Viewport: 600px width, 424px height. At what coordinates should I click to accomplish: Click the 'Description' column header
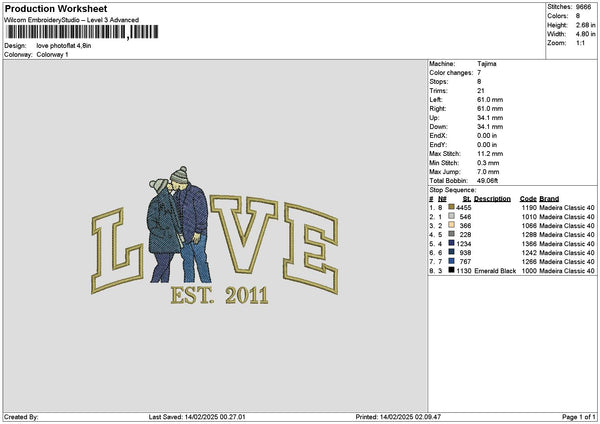point(492,199)
